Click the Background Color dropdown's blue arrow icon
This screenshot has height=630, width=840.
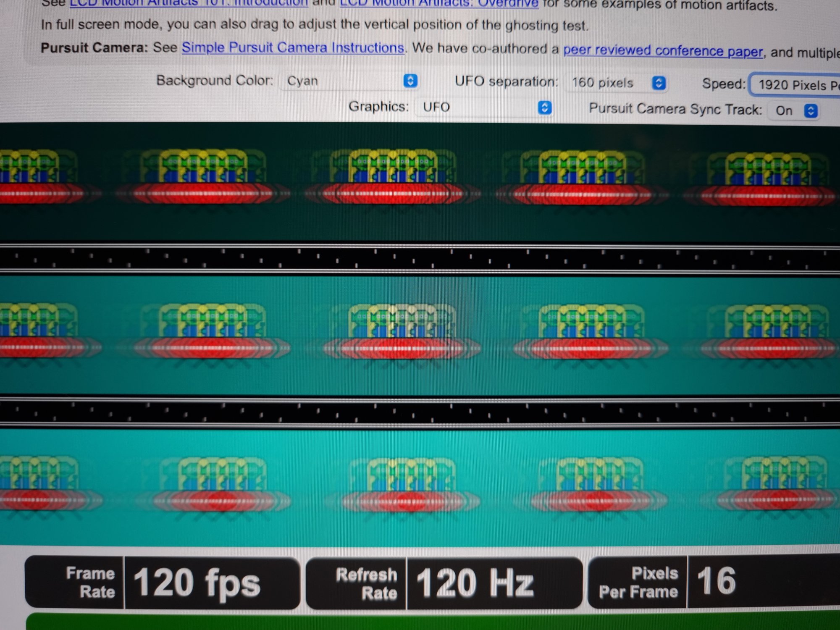[410, 81]
